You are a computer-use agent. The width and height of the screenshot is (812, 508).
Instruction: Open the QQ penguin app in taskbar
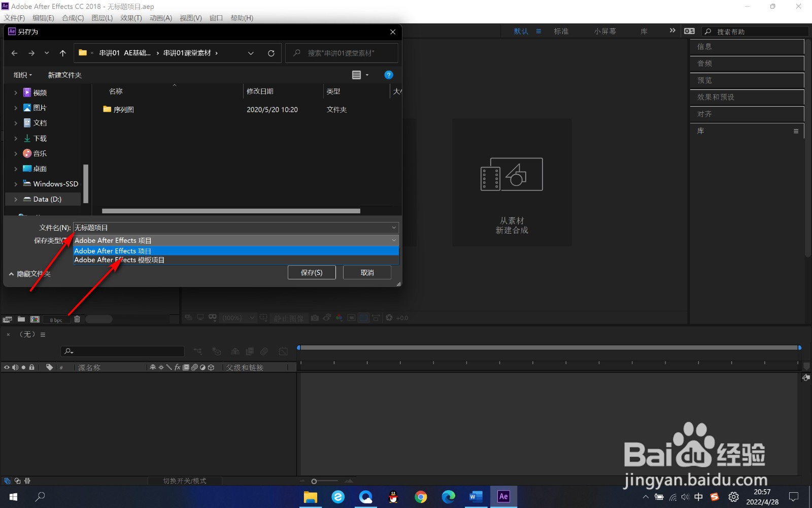(x=393, y=497)
